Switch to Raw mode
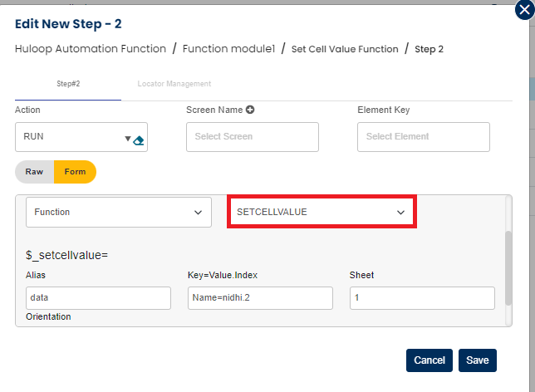Screen dimensions: 535x392 pos(34,172)
